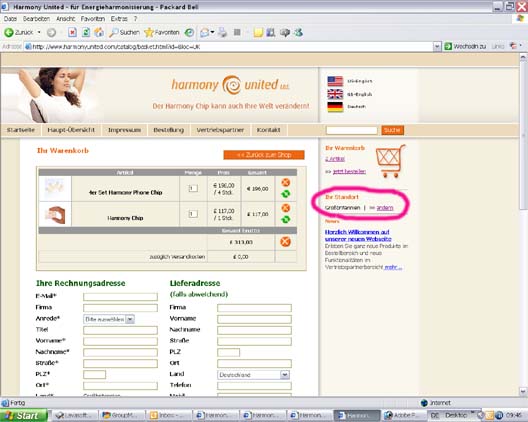The height and width of the screenshot is (422, 528).
Task: Empty the basket via the total row X icon
Action: tap(285, 241)
